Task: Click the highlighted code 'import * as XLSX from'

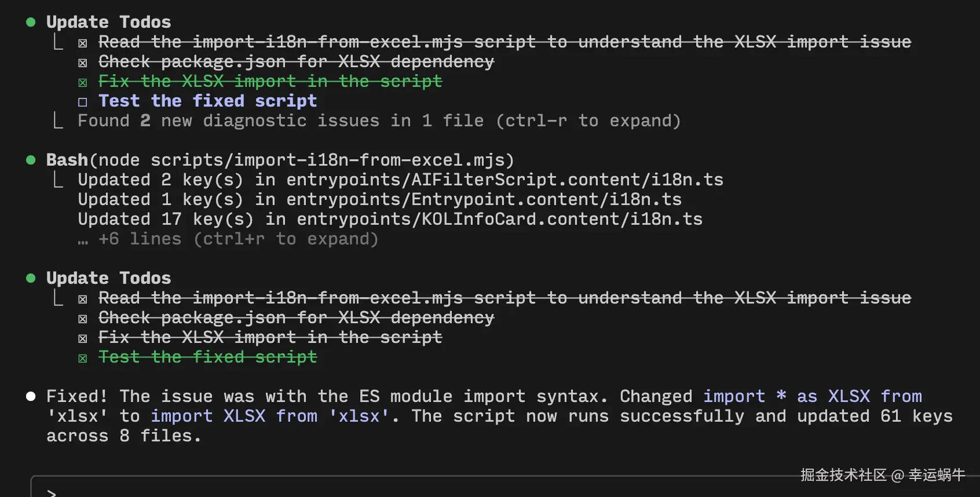Action: point(813,396)
